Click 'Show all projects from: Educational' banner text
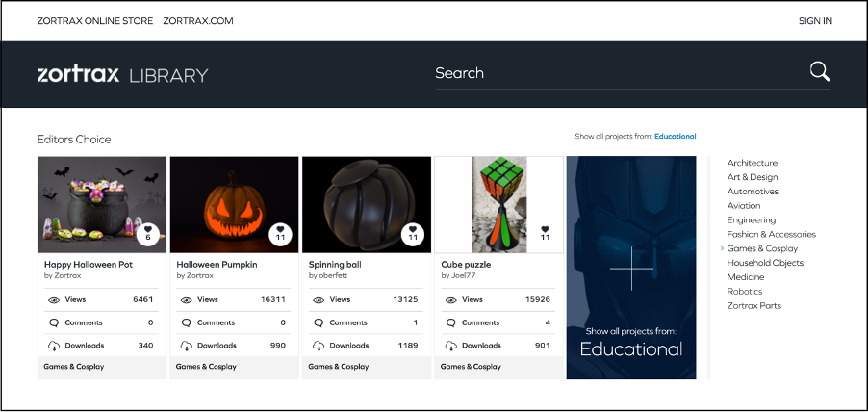Screen dimensions: 868x412 (631, 343)
